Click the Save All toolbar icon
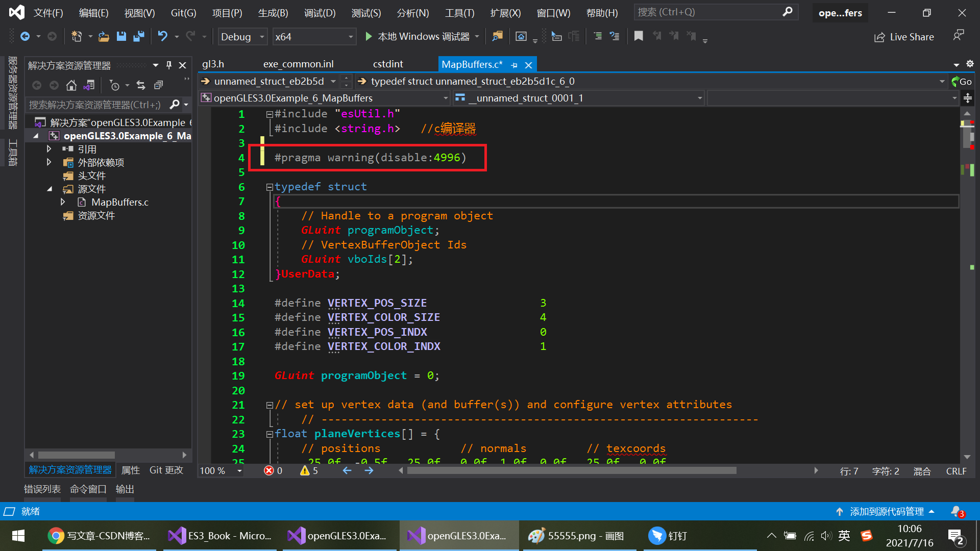The width and height of the screenshot is (980, 551). (x=138, y=36)
